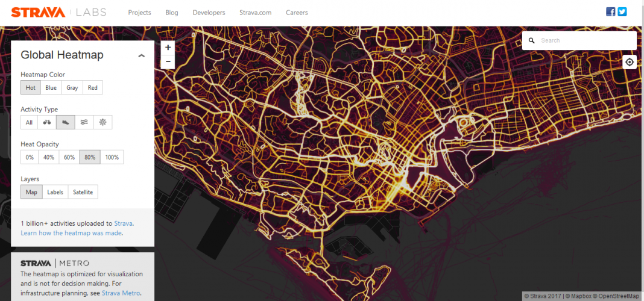Collapse the Global Heatmap panel
The image size is (644, 301).
pos(142,55)
